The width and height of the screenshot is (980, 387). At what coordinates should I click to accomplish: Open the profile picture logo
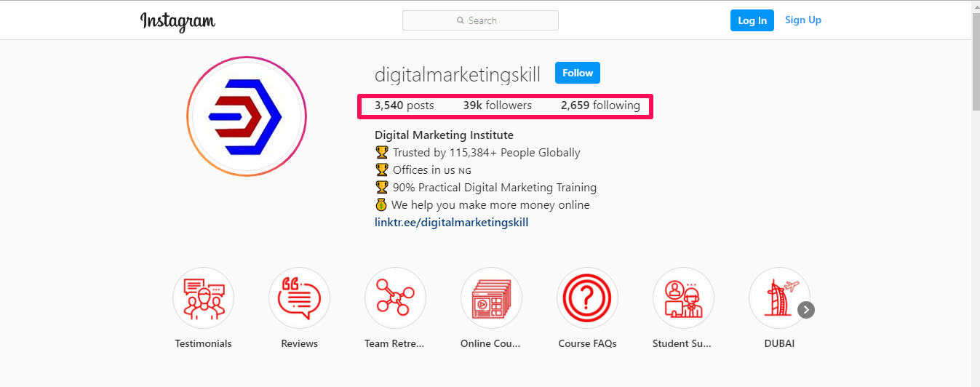(x=247, y=116)
